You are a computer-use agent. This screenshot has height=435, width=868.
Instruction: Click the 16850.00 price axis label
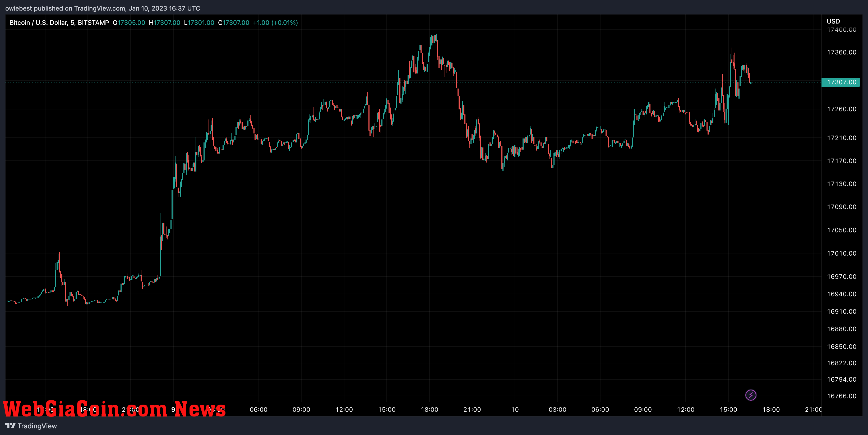point(841,347)
